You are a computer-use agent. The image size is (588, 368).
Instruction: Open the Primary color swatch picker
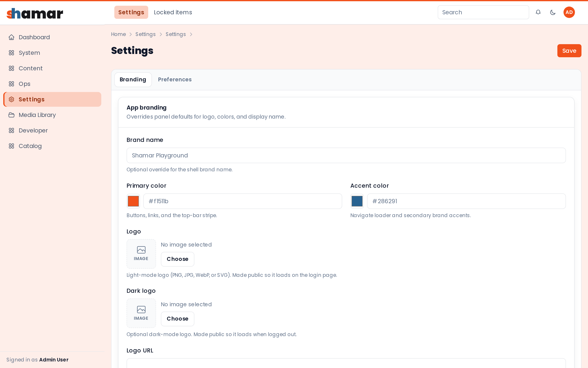tap(133, 201)
